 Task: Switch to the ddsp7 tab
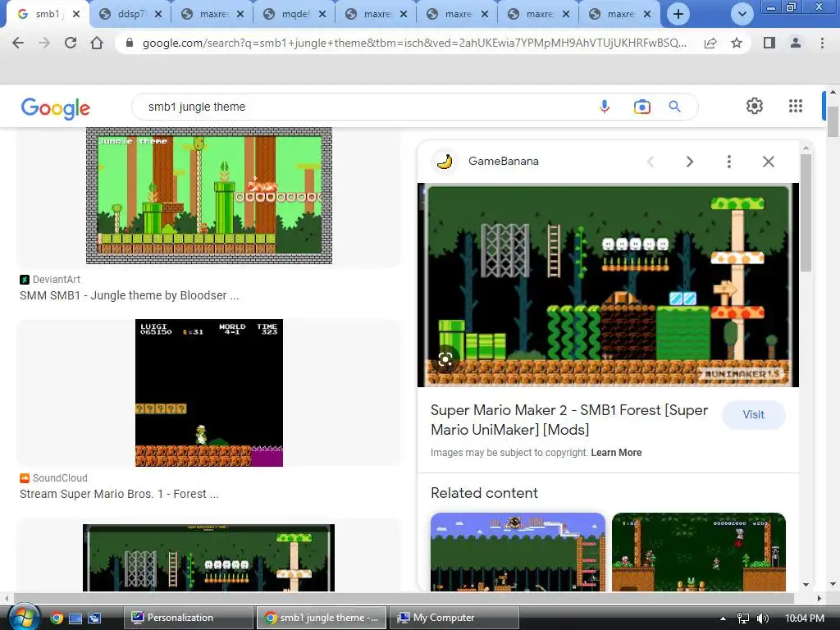(131, 14)
